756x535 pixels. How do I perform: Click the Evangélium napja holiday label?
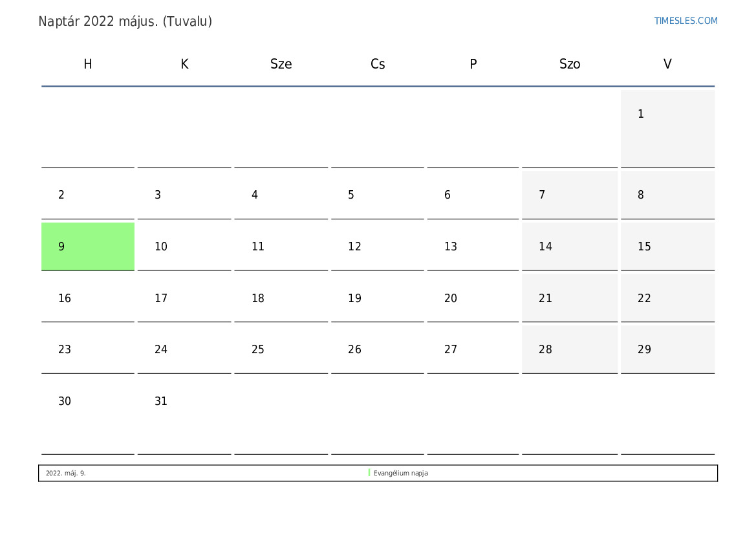tap(401, 473)
